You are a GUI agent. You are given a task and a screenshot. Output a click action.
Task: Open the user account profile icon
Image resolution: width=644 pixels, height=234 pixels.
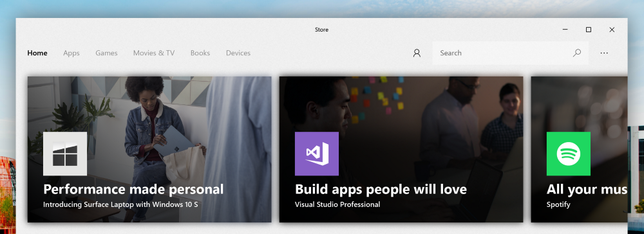click(417, 53)
